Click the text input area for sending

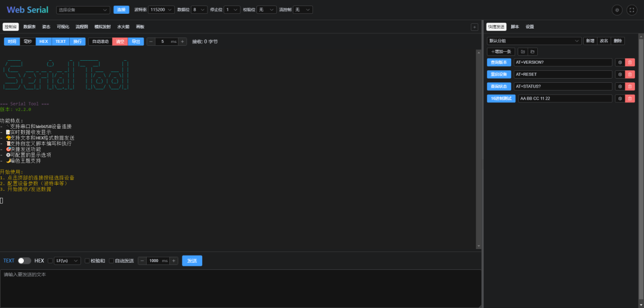[x=239, y=289]
